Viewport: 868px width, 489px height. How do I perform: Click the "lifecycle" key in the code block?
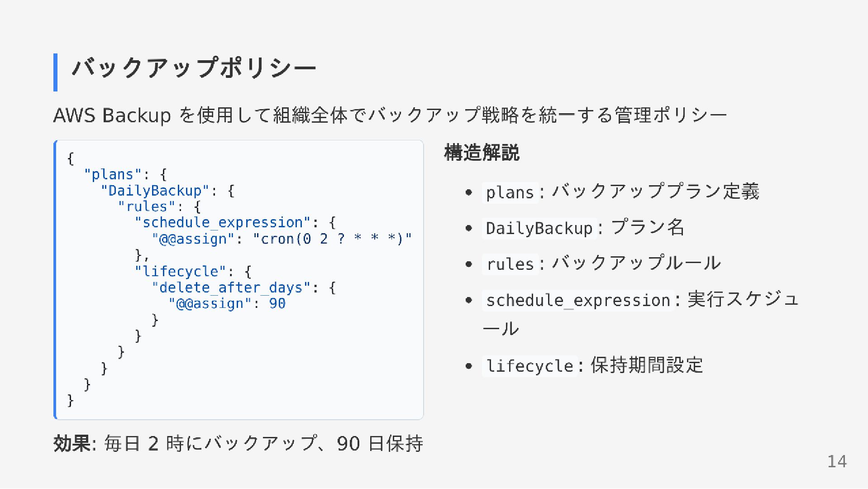click(x=180, y=271)
